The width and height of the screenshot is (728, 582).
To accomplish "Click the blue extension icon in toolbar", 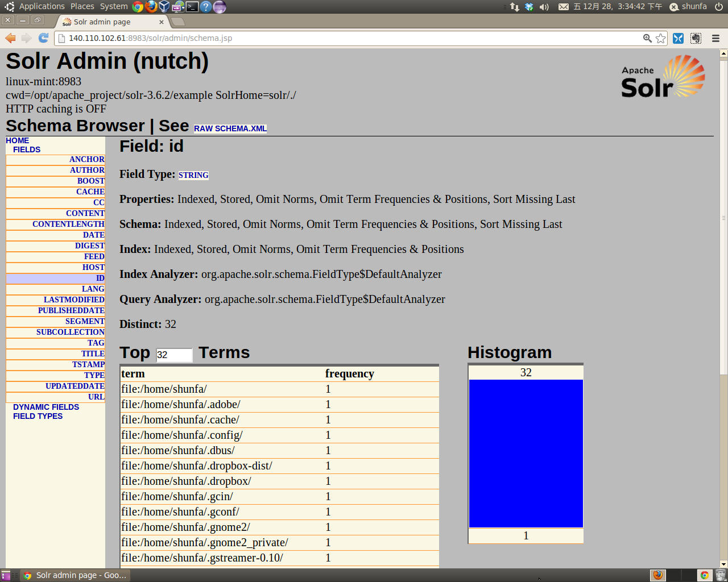I will 678,38.
